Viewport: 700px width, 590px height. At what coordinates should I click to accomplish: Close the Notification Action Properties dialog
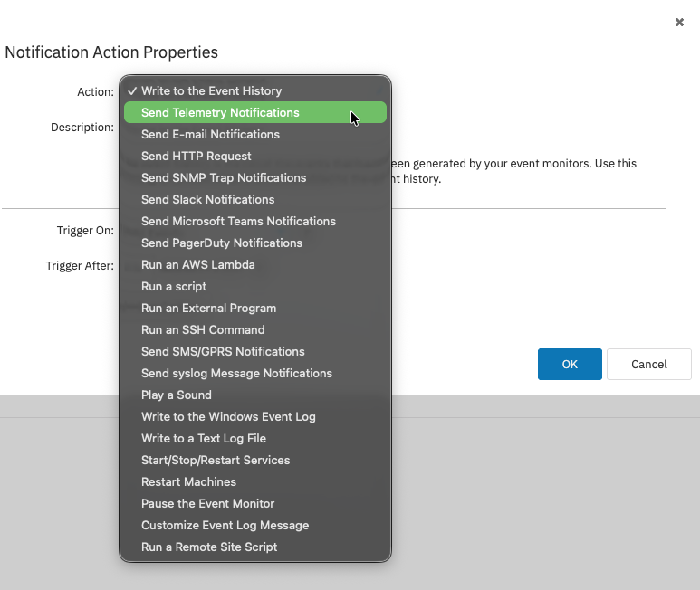pos(679,23)
